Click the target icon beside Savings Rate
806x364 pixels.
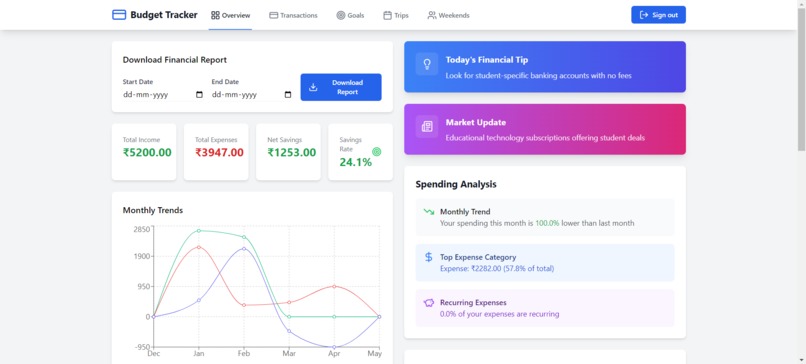pyautogui.click(x=376, y=152)
